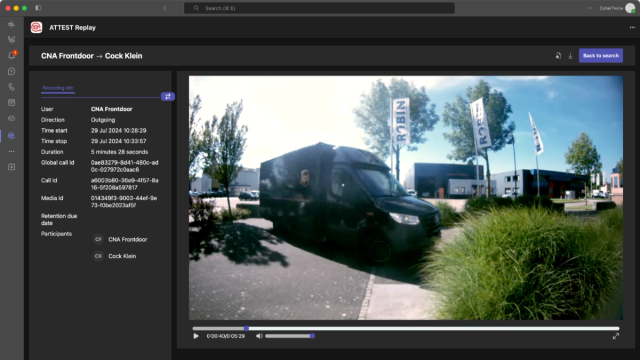Viewport: 640px width, 360px height.
Task: Click the CK participant avatar
Action: (98, 256)
